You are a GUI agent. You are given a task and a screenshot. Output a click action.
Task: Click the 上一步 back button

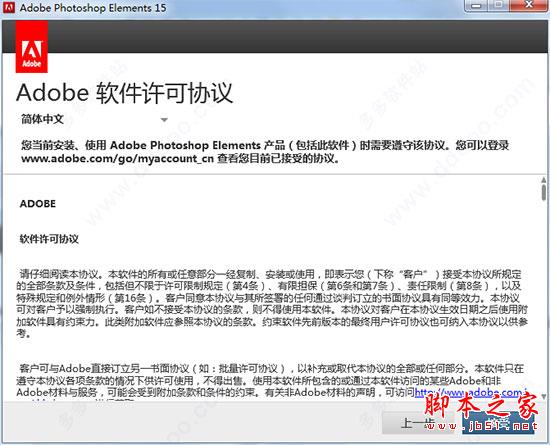tap(418, 423)
